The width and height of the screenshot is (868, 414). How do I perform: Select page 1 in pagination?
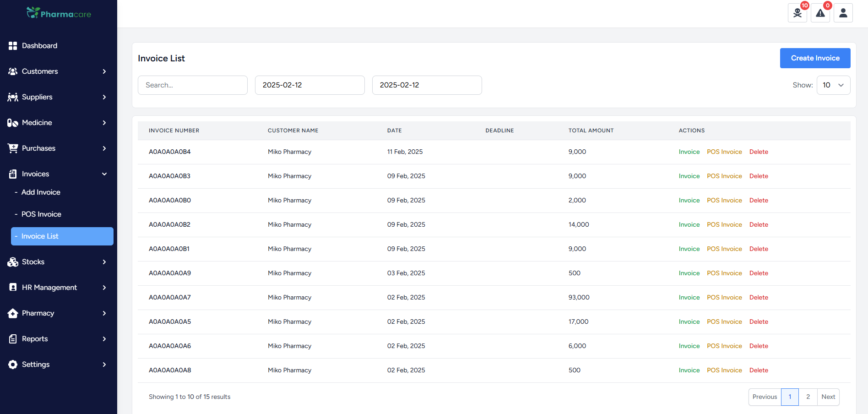tap(790, 397)
